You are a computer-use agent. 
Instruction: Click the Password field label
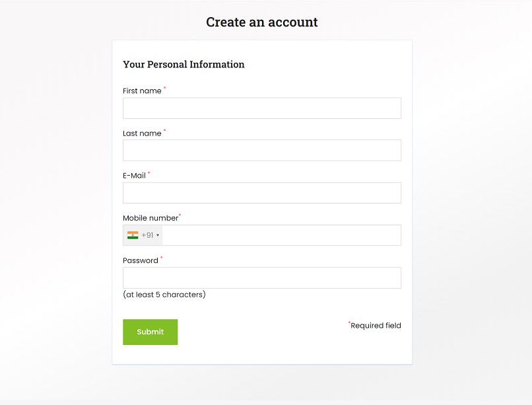pos(141,260)
